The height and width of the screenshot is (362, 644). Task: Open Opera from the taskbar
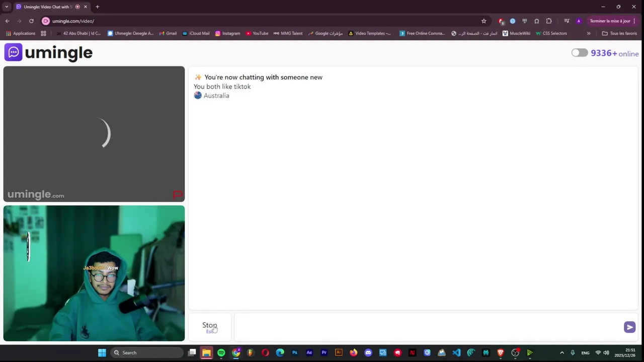[265, 352]
